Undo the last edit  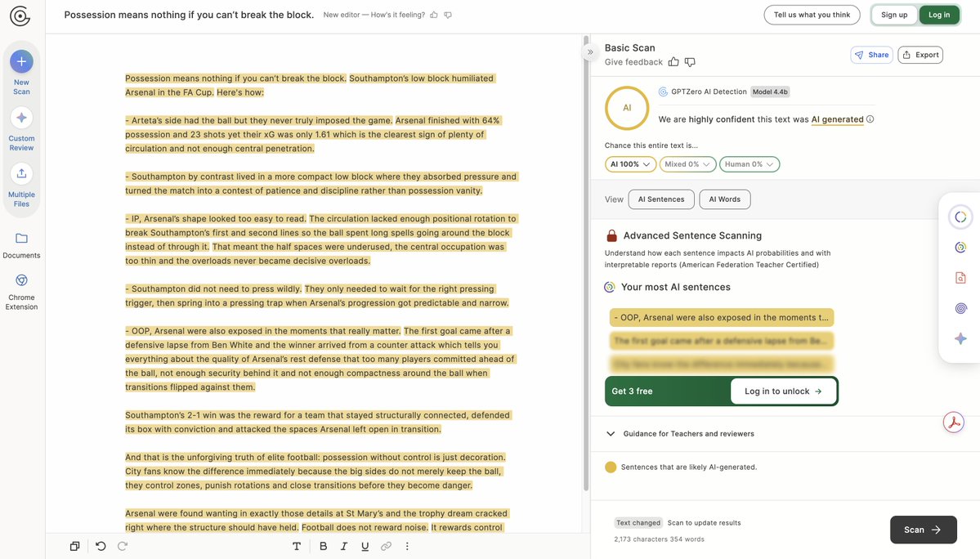(x=101, y=546)
